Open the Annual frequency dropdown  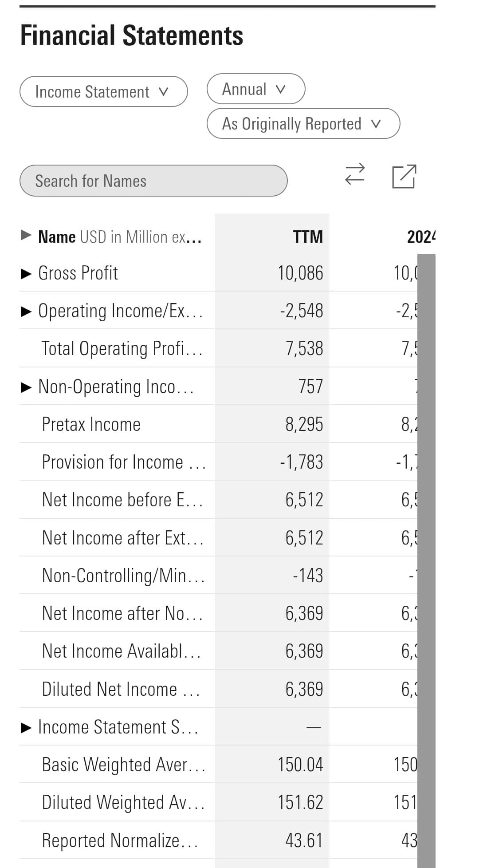255,89
